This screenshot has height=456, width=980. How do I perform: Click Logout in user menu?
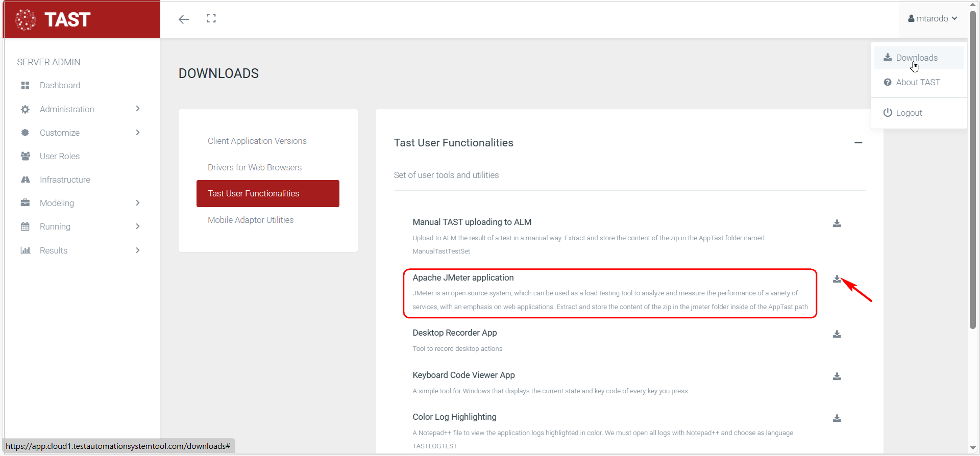[909, 113]
